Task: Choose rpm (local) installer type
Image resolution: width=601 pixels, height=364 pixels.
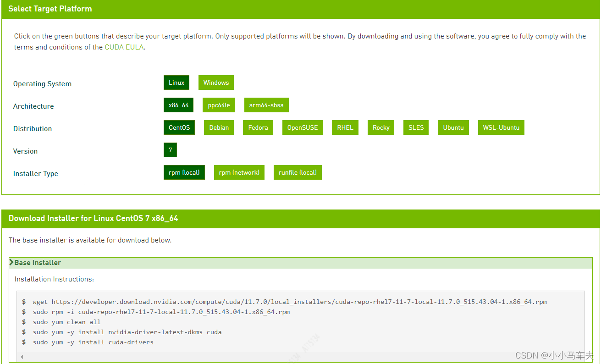Action: (x=184, y=172)
